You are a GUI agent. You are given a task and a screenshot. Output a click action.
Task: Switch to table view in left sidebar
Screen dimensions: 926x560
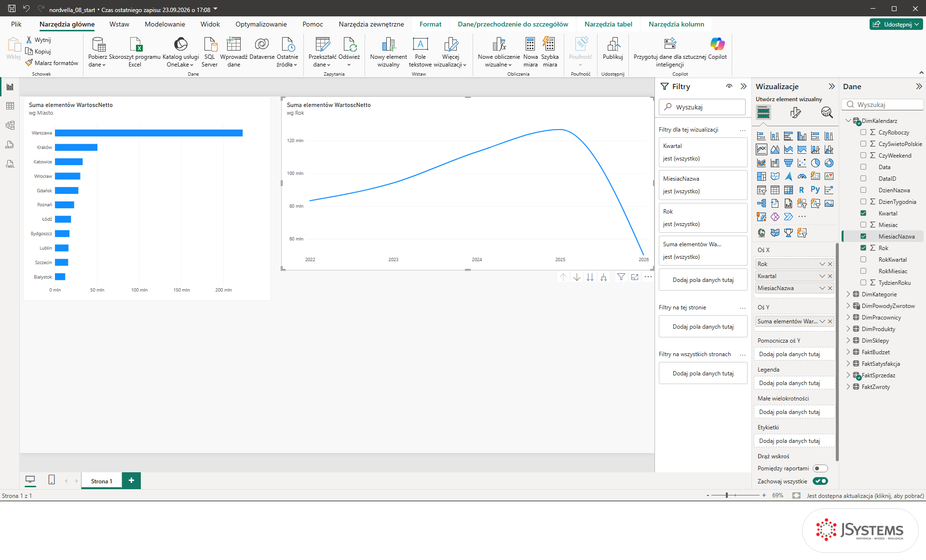pyautogui.click(x=10, y=106)
